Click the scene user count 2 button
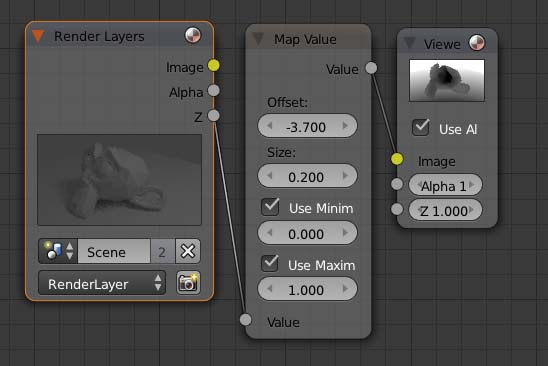548x366 pixels. (163, 251)
